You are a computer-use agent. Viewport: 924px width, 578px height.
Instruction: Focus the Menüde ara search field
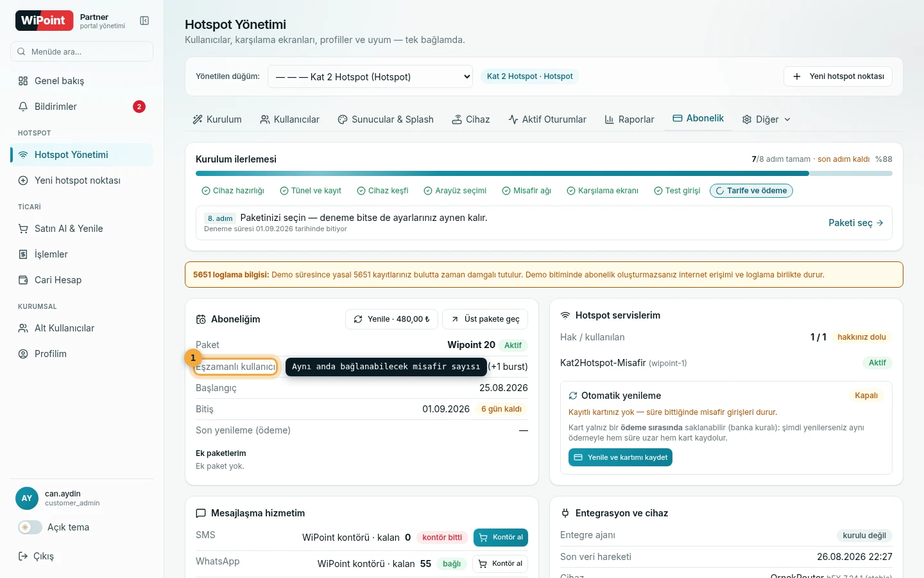click(81, 51)
